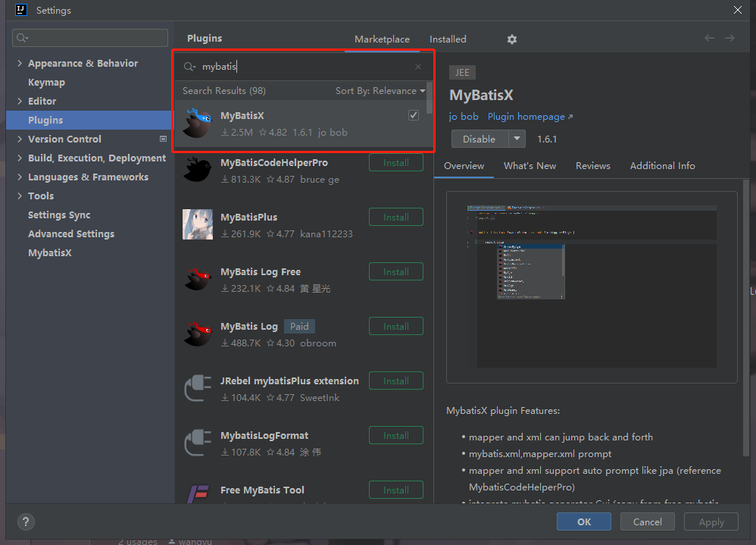Cancel the Settings dialog
756x545 pixels.
pyautogui.click(x=647, y=522)
